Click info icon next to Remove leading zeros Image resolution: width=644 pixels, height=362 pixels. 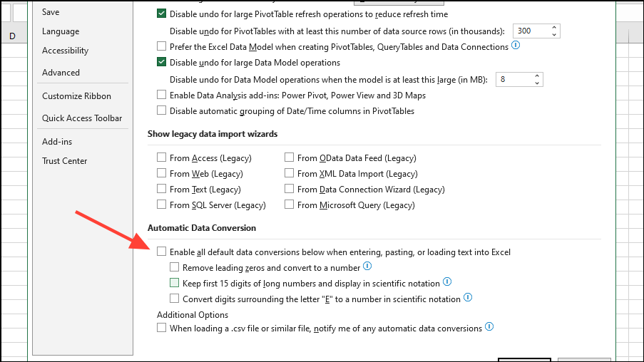367,267
